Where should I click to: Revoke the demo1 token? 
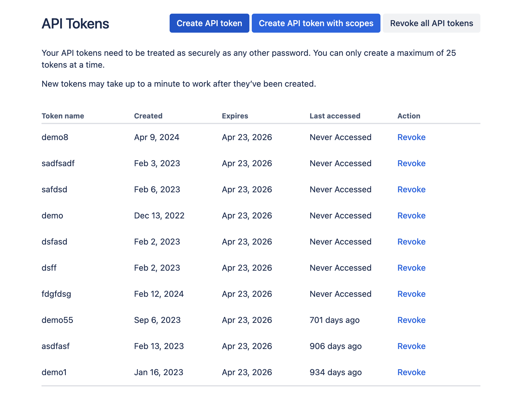411,372
